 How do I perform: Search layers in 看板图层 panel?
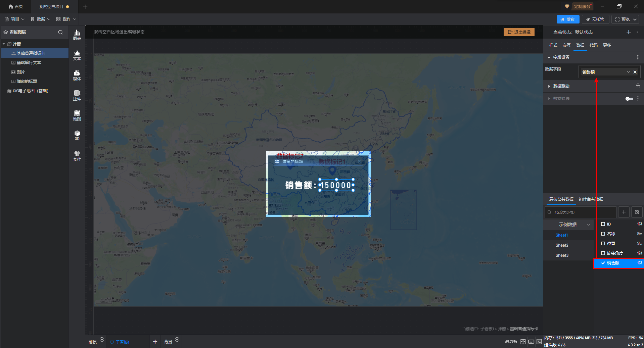pyautogui.click(x=60, y=32)
